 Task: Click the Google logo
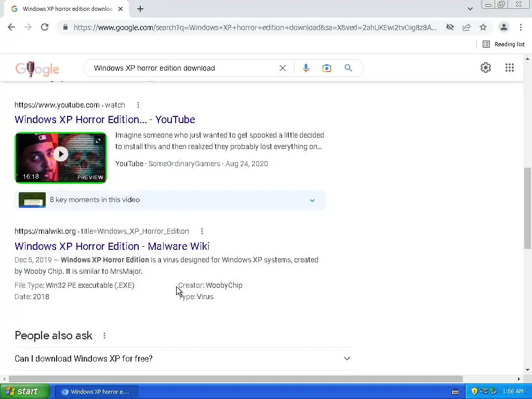[x=37, y=69]
